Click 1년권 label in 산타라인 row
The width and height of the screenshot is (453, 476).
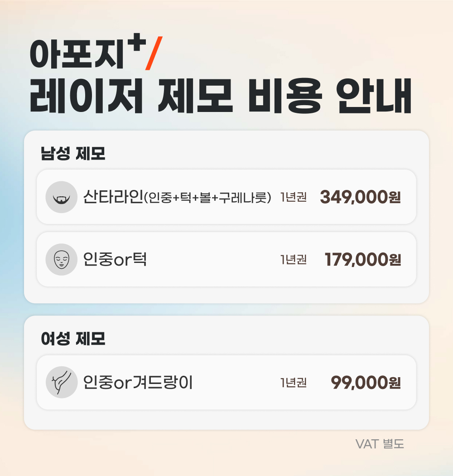(x=294, y=197)
